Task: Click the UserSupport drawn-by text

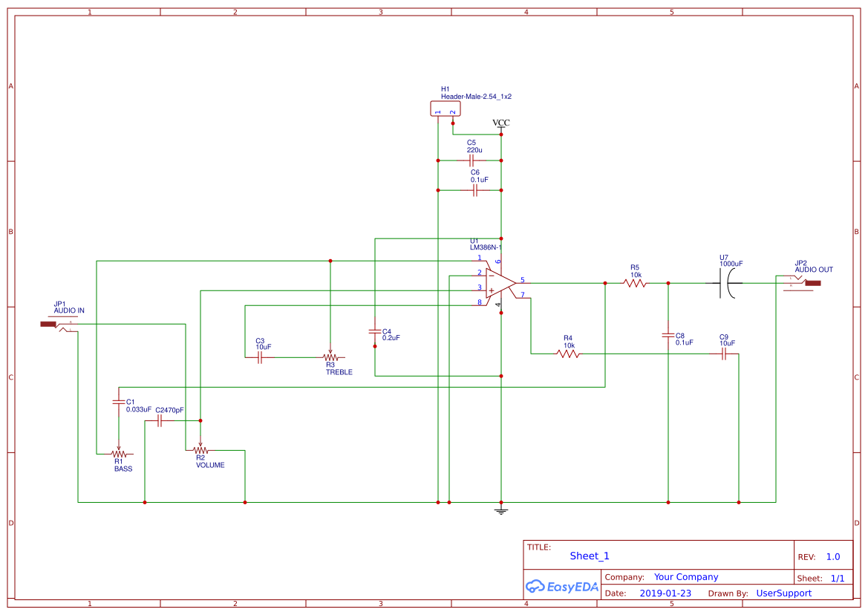Action: [x=783, y=593]
